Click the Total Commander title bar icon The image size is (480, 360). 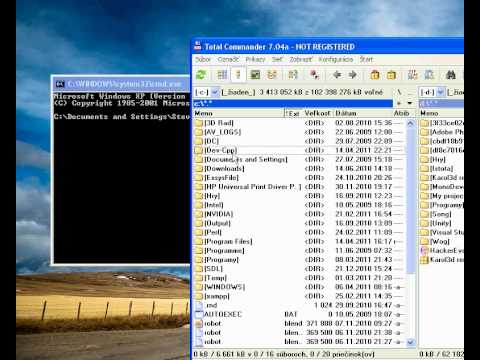tap(198, 46)
